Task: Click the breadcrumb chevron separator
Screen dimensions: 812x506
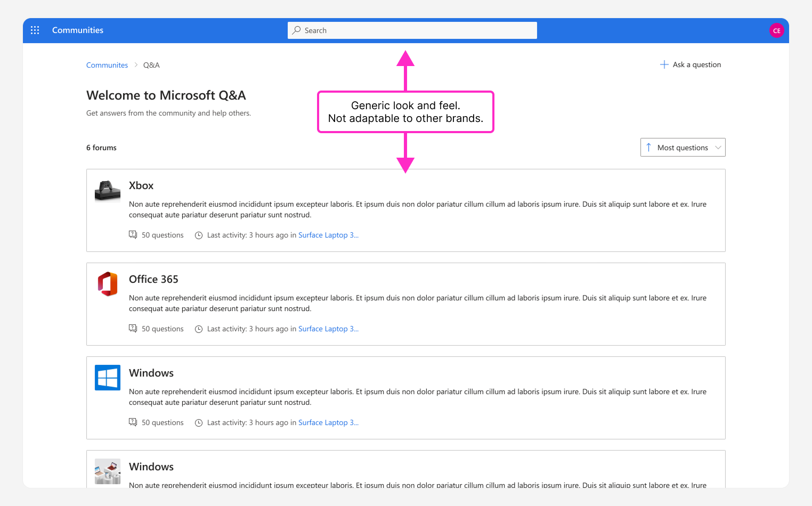Action: click(136, 65)
